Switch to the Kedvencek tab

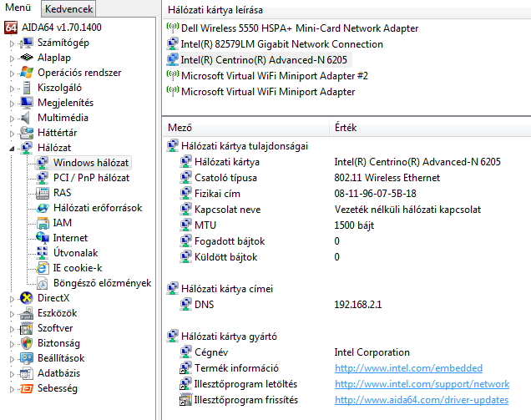[68, 9]
